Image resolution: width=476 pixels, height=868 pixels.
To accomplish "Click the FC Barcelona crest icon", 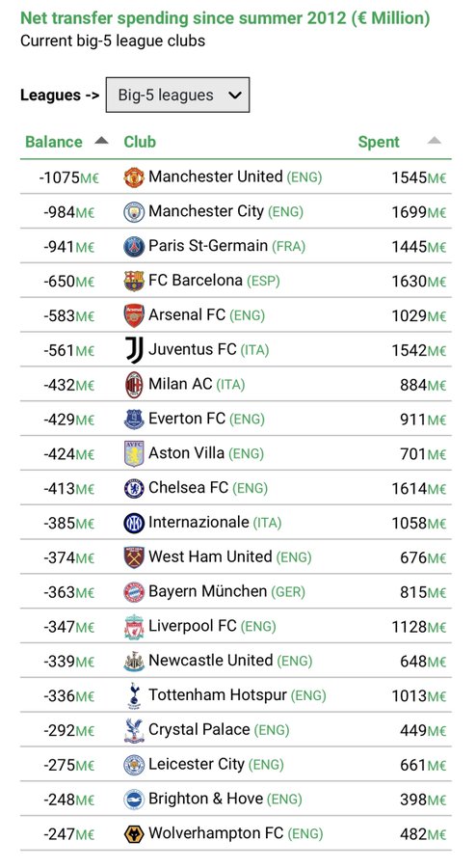I will pyautogui.click(x=134, y=282).
